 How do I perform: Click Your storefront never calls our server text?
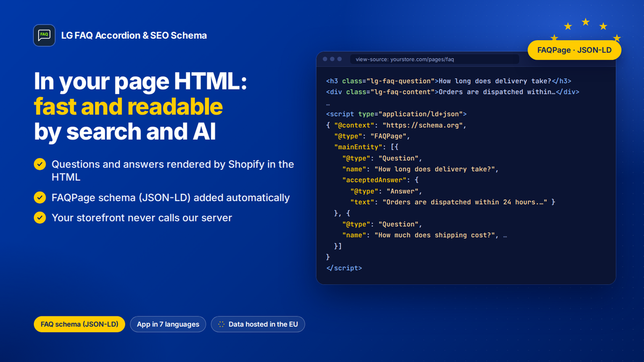tap(142, 217)
